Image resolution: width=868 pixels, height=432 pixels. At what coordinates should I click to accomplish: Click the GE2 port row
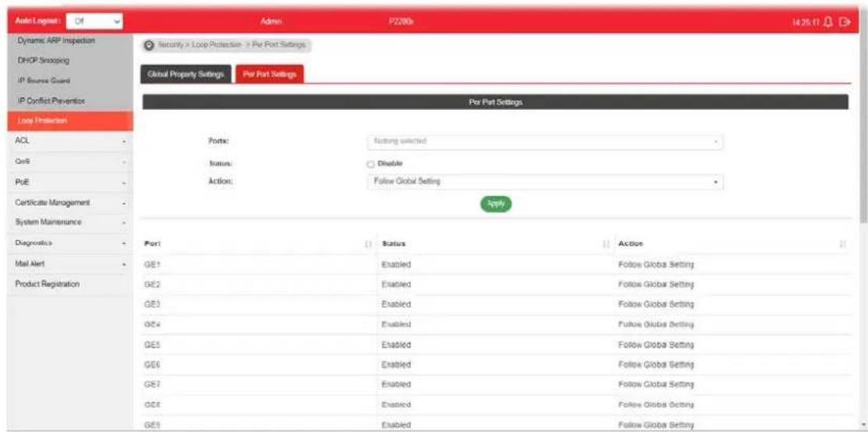coord(496,285)
